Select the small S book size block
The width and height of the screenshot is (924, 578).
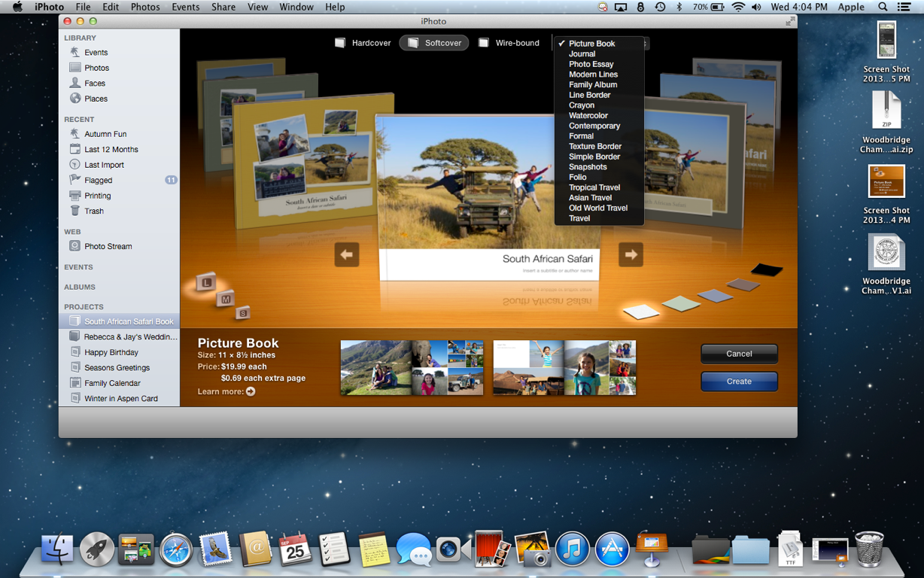click(x=242, y=313)
